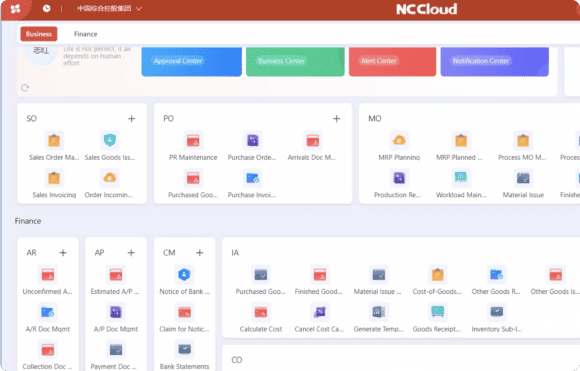Open the Notification Center card

(x=495, y=61)
